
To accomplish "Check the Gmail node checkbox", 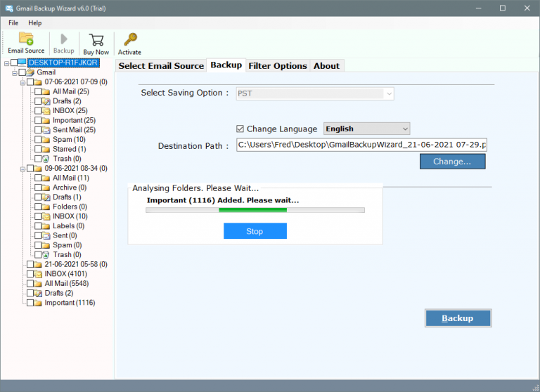I will coord(22,72).
